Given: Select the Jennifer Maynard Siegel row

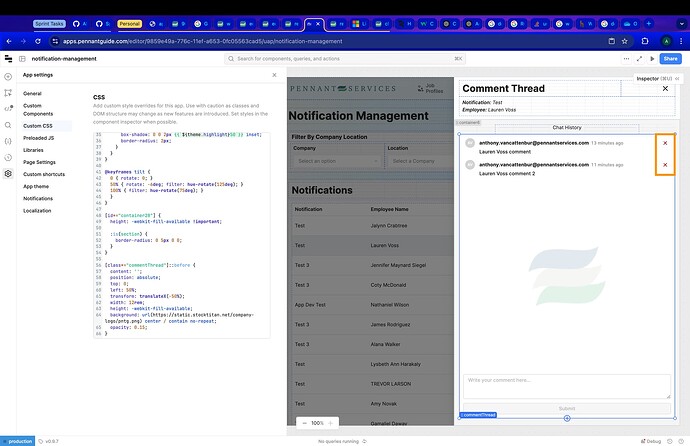Looking at the screenshot, I should point(372,265).
